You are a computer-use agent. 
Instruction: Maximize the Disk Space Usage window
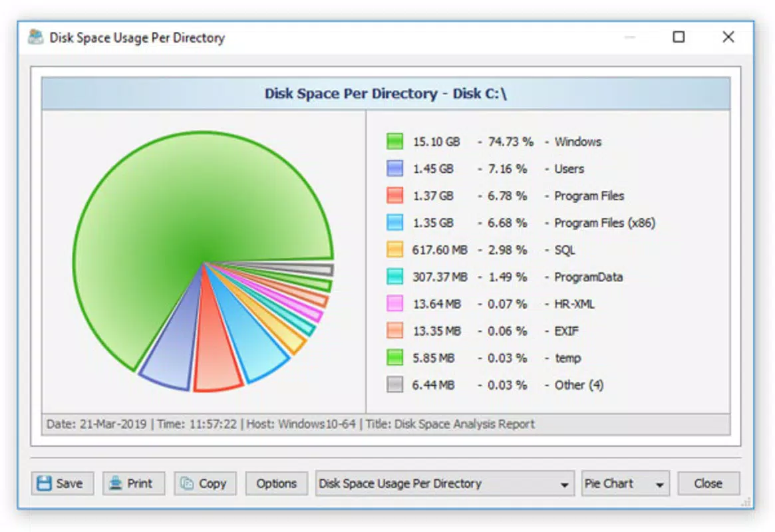click(x=679, y=37)
